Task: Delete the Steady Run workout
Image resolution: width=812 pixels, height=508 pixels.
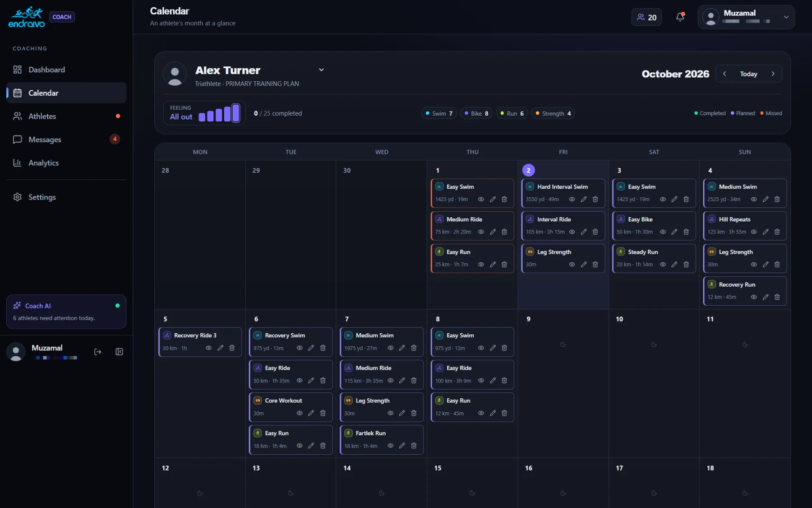Action: 686,264
